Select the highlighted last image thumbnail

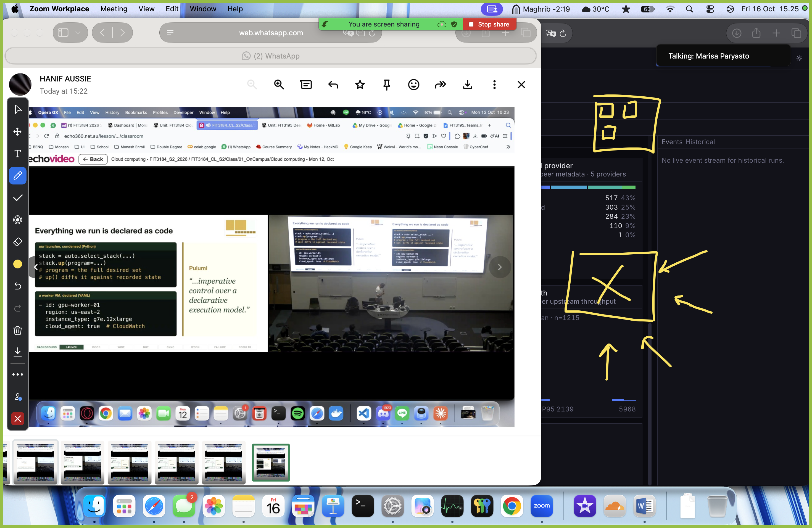pyautogui.click(x=271, y=462)
